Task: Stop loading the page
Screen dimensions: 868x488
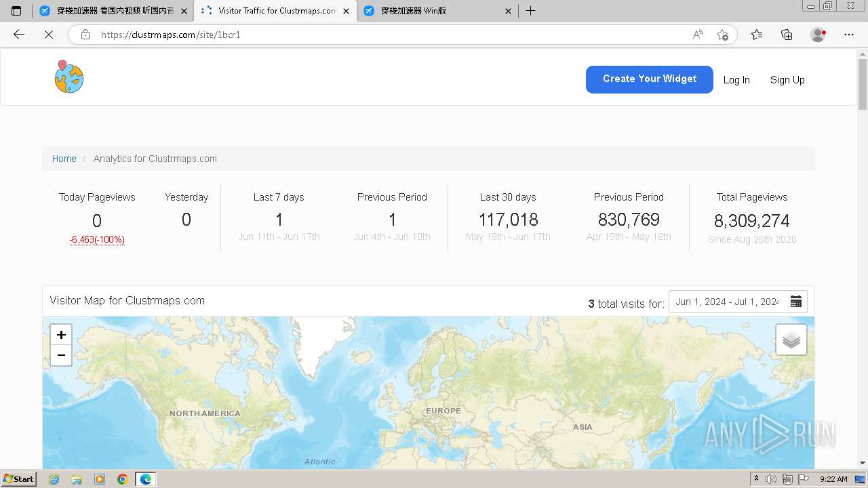Action: (49, 35)
